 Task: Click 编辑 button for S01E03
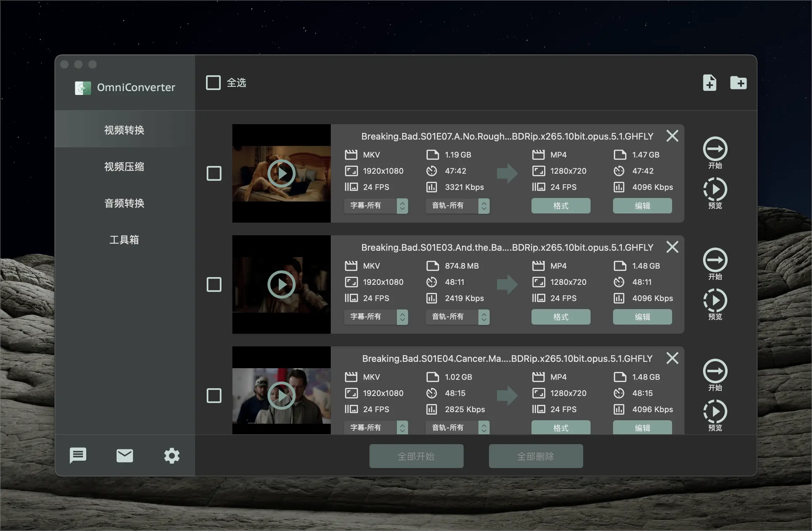click(642, 317)
